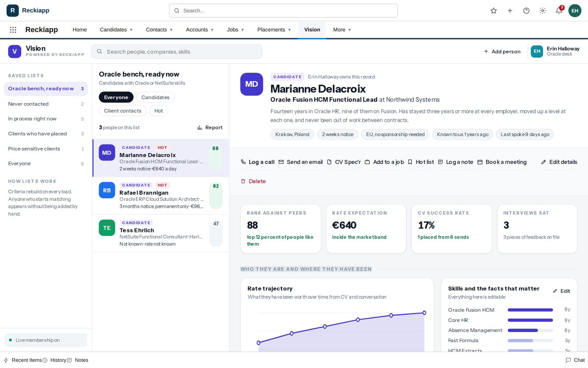Expand the Placements nav dropdown arrow
The width and height of the screenshot is (588, 368).
[290, 30]
